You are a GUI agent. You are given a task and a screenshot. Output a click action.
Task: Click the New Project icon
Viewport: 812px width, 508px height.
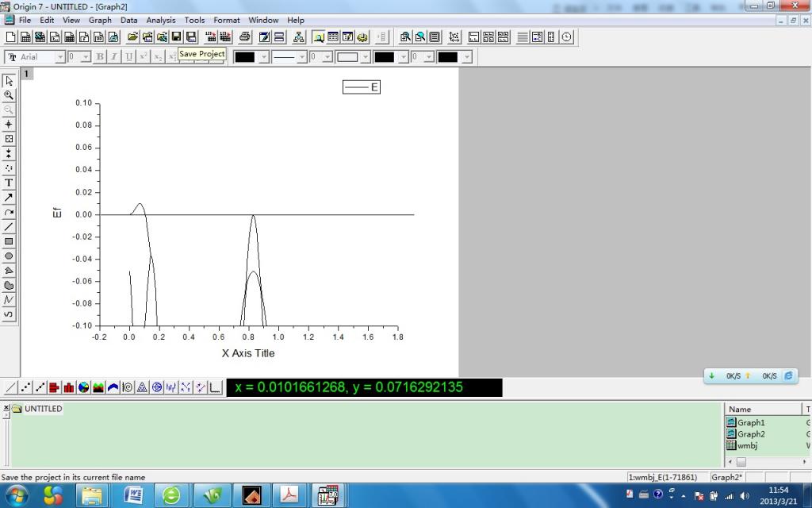tap(10, 37)
